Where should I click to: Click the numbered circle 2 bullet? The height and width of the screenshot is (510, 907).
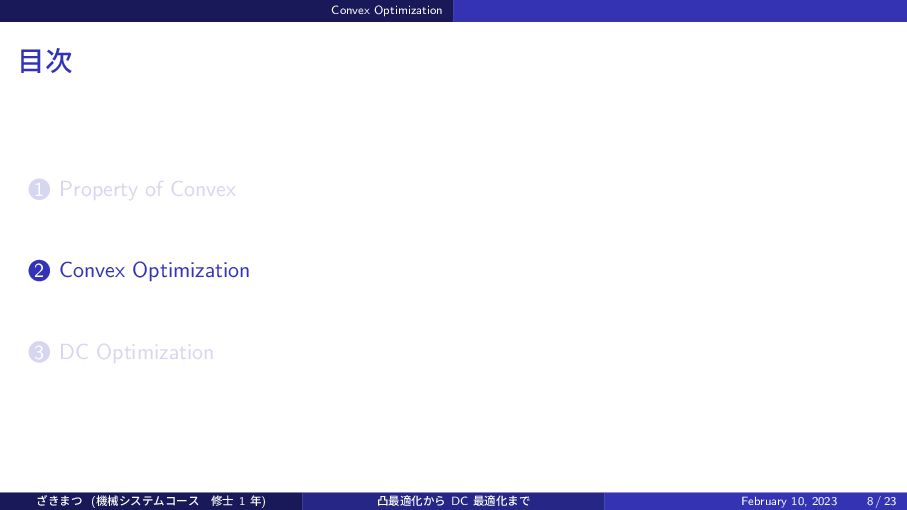39,271
